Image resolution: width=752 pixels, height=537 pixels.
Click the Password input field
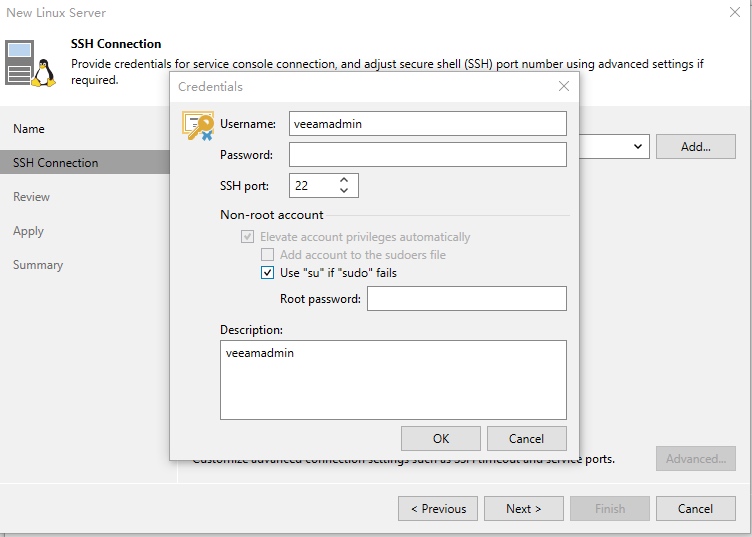[x=428, y=154]
